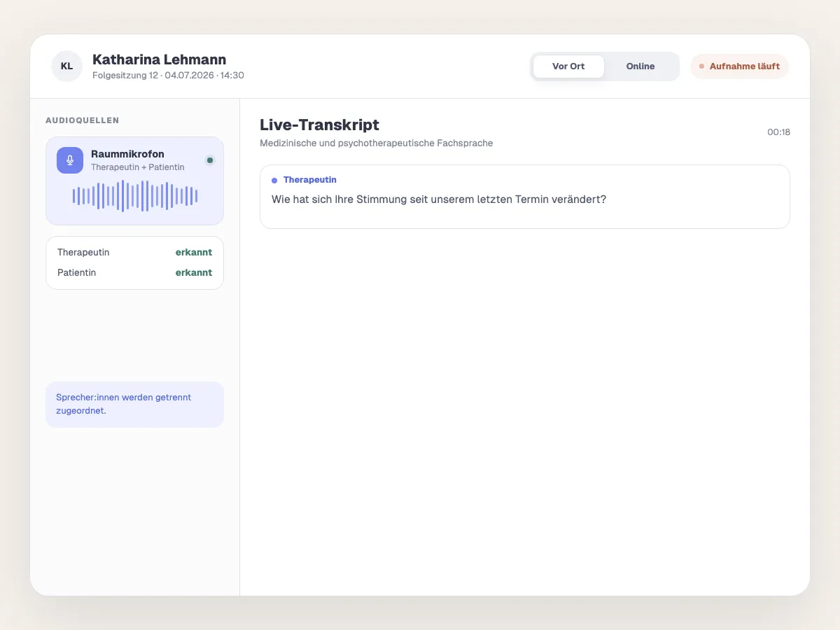Image resolution: width=840 pixels, height=630 pixels.
Task: Click the Therapeutin speaker label in transcript
Action: coord(310,180)
